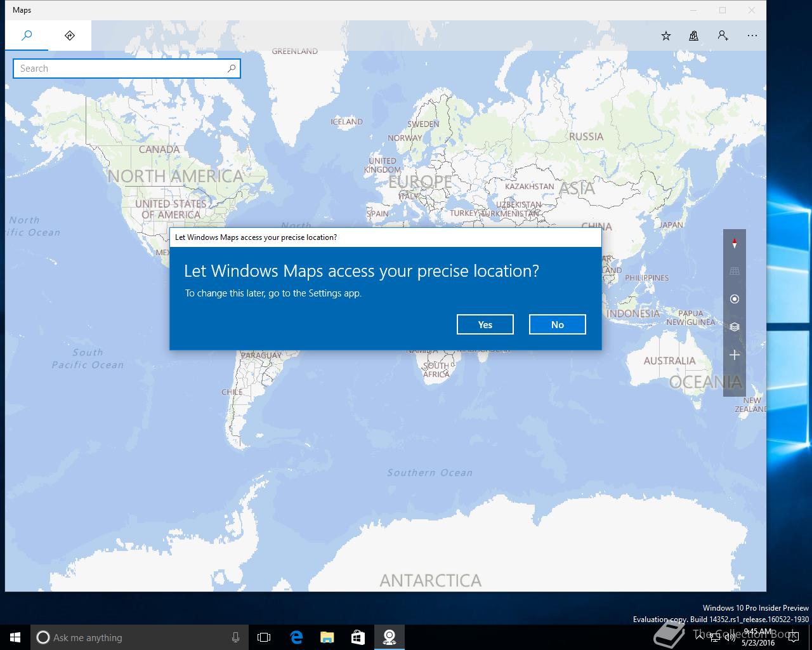Click the PAPUA NEW GUINEA label
Viewport: 812px width, 650px height.
[691, 317]
